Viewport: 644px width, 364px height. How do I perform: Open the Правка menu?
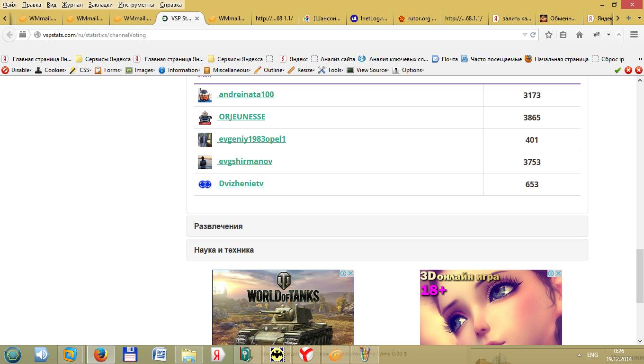(x=32, y=5)
